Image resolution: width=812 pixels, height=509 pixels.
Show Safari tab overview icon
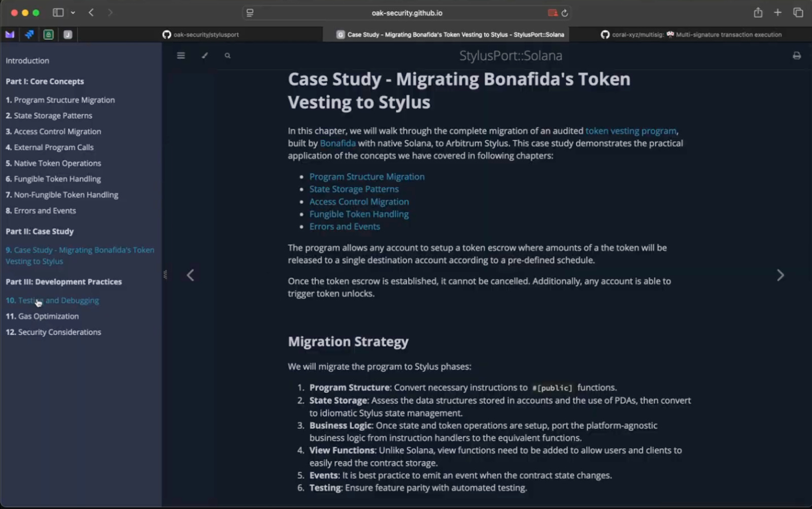798,13
